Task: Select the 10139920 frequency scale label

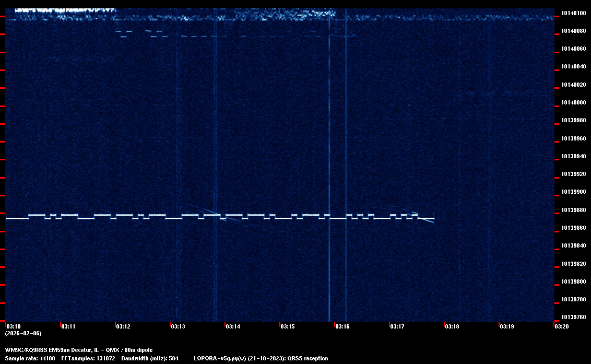Action: coord(573,174)
